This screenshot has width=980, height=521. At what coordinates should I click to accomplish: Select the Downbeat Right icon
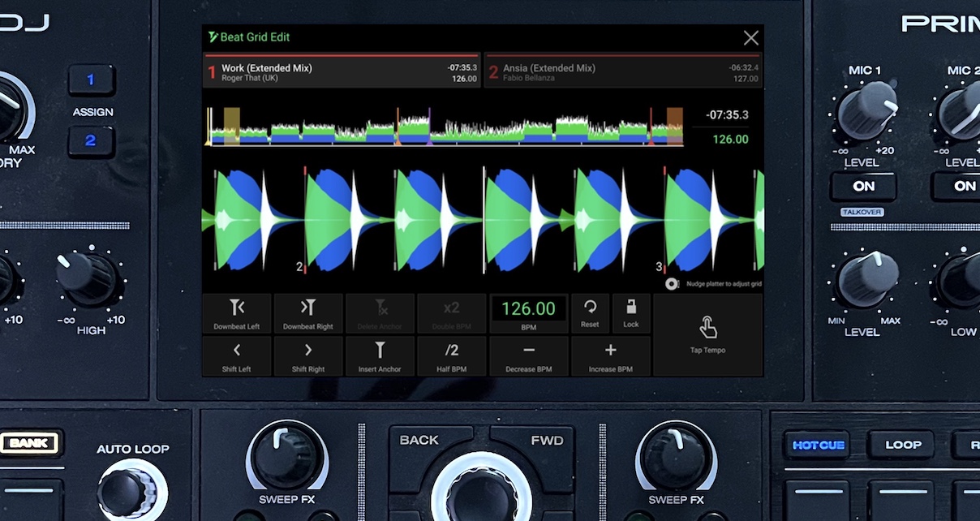308,307
